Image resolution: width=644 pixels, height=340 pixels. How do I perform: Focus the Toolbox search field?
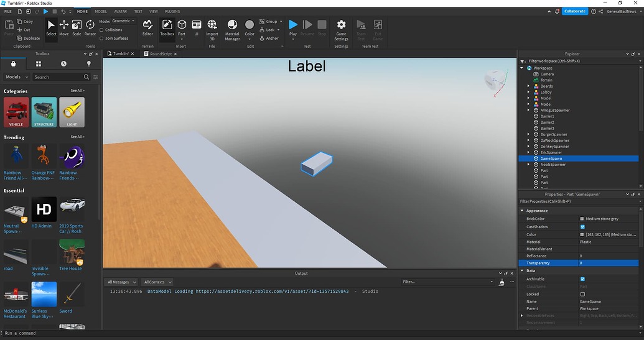coord(57,76)
